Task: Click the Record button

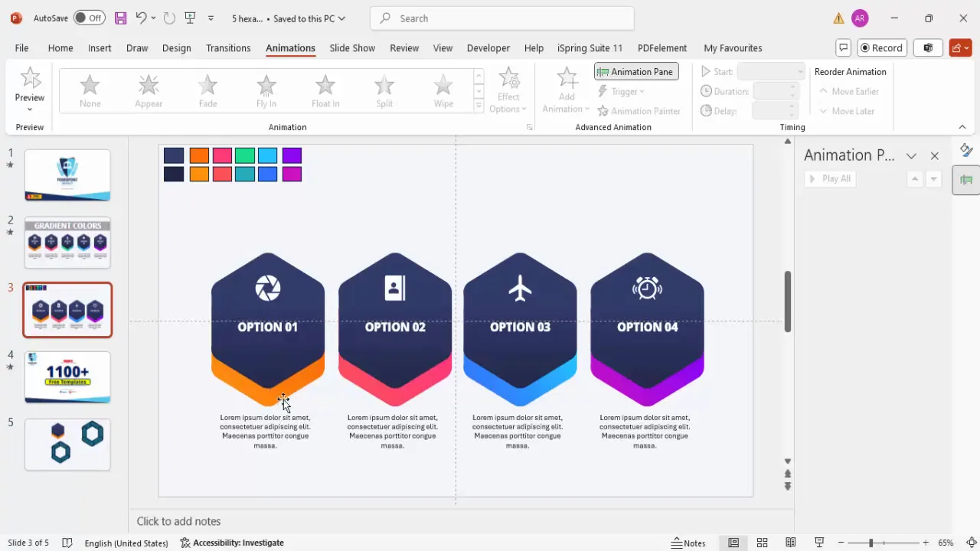Action: tap(882, 47)
